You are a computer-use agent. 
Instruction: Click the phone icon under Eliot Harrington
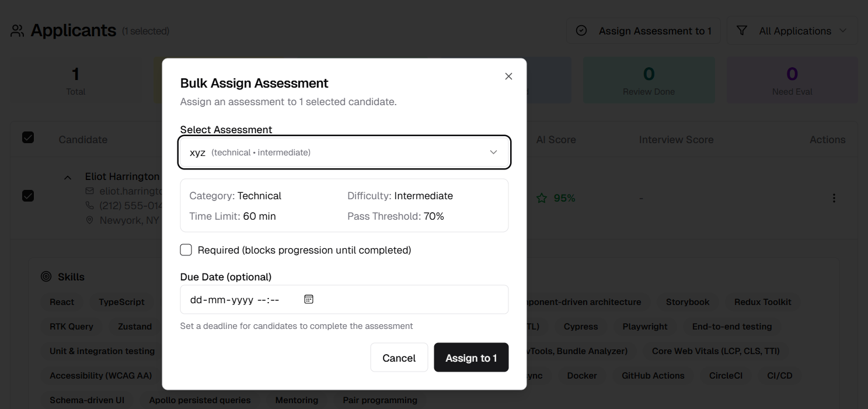(x=89, y=206)
